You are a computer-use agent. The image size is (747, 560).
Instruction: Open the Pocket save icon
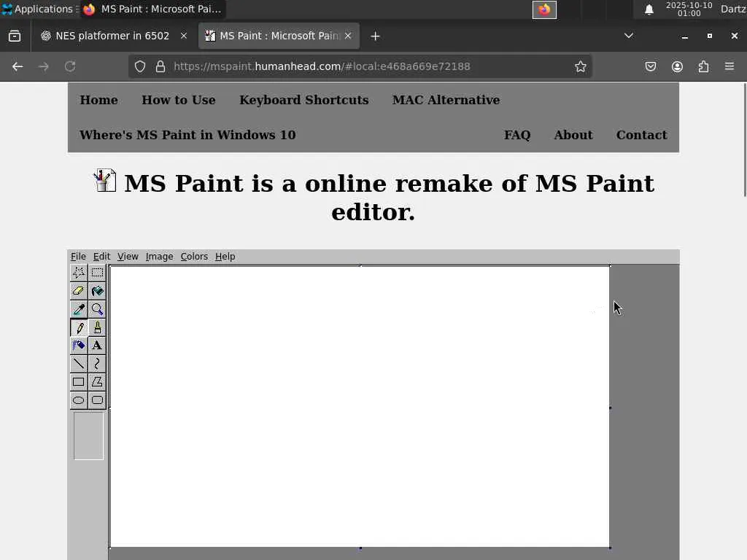(650, 66)
